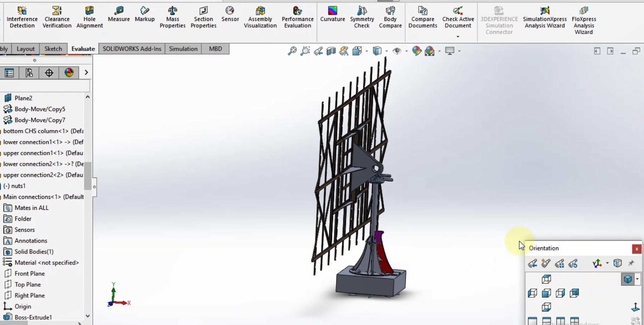Click the feature tree vertical scrollbar thumb
The image size is (644, 325).
click(x=88, y=176)
